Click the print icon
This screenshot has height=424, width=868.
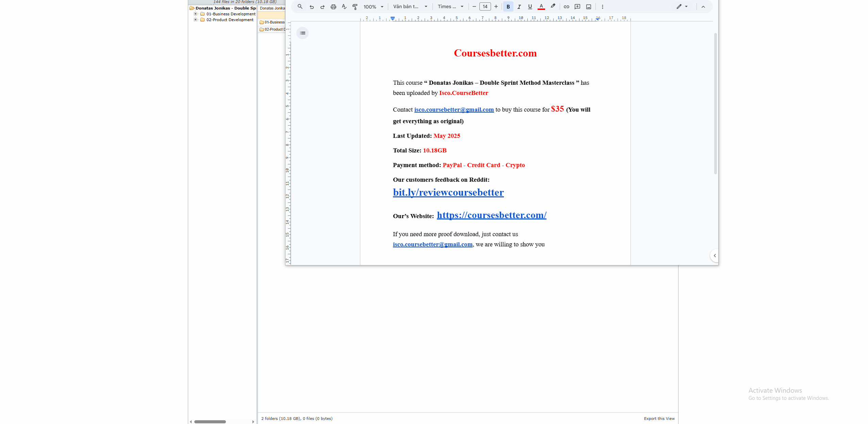(333, 6)
